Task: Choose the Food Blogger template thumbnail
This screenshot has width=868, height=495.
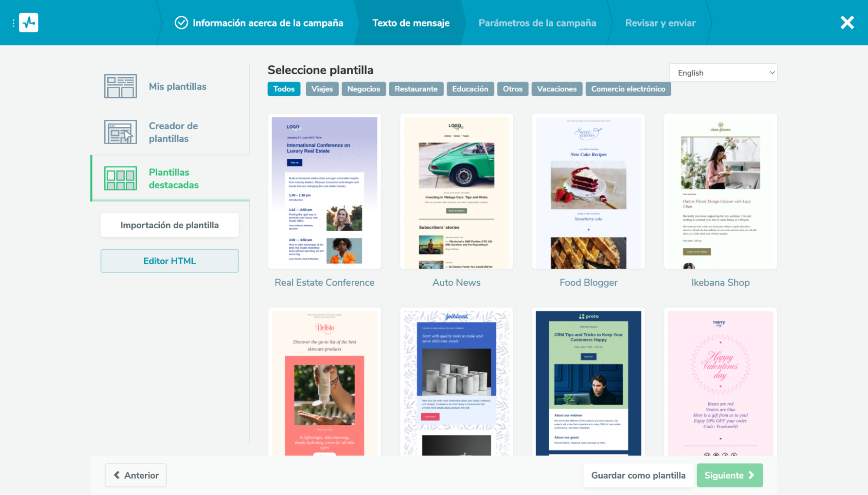Action: point(588,192)
